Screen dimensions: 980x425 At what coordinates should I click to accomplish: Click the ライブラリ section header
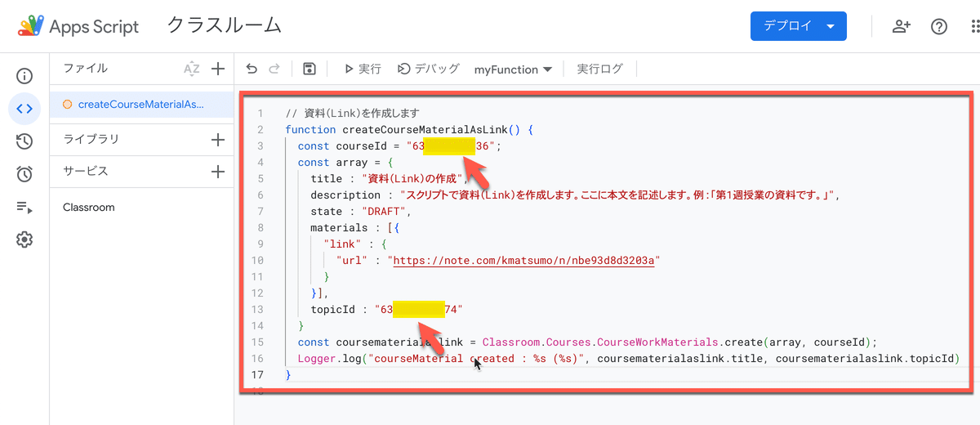click(x=91, y=140)
